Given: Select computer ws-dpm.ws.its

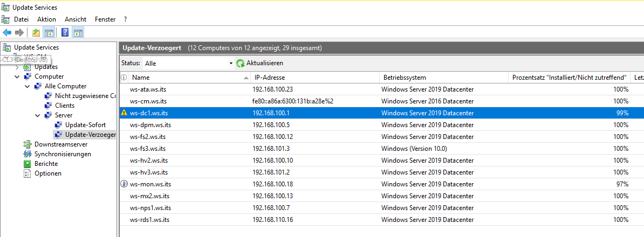Looking at the screenshot, I should (150, 125).
